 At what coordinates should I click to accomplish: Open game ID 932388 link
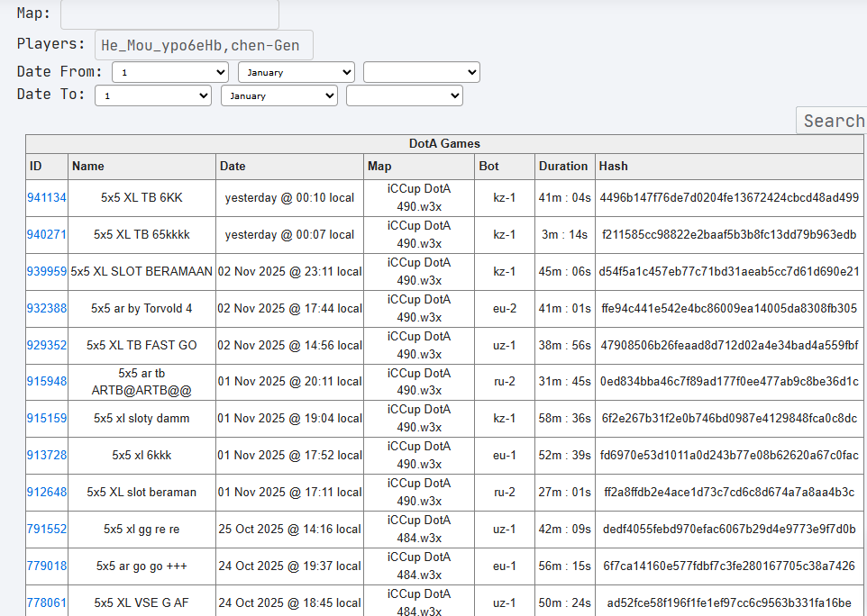click(47, 308)
